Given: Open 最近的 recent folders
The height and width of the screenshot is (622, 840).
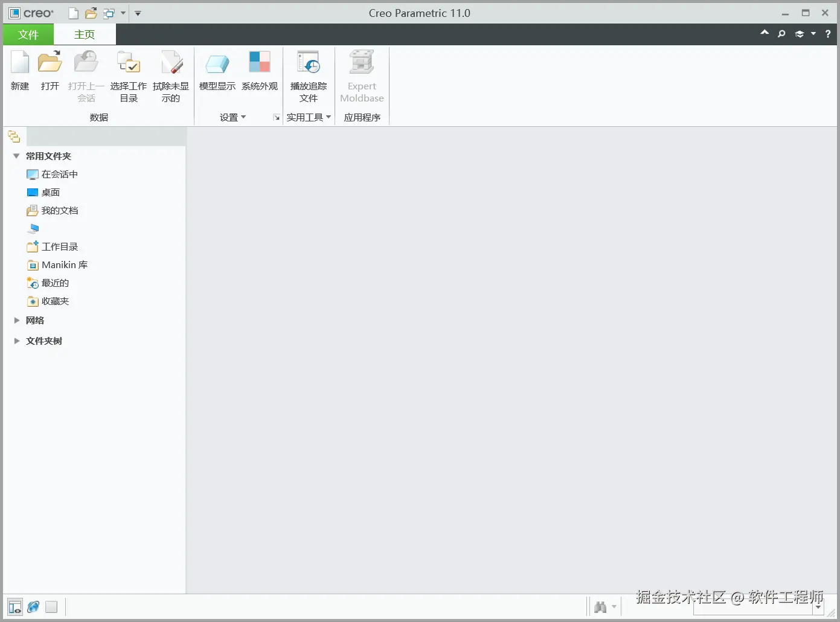Looking at the screenshot, I should (48, 283).
